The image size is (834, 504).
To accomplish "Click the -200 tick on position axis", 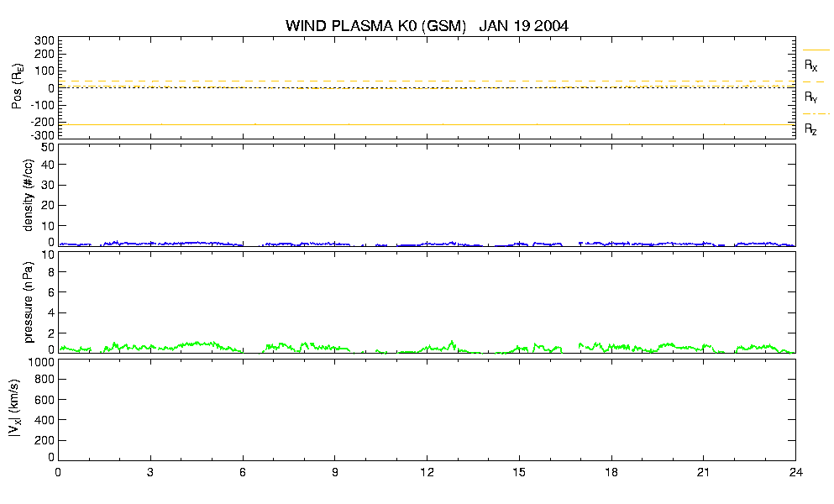I will (42, 122).
